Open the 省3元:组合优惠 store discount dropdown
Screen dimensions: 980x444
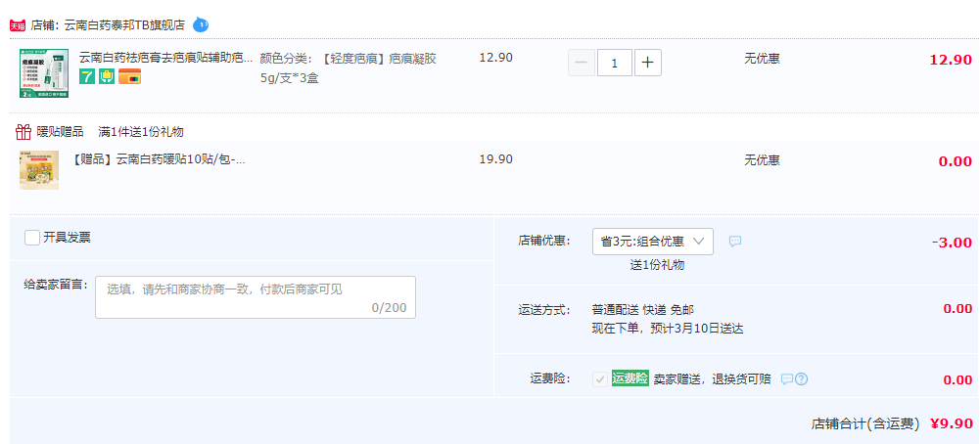point(652,241)
